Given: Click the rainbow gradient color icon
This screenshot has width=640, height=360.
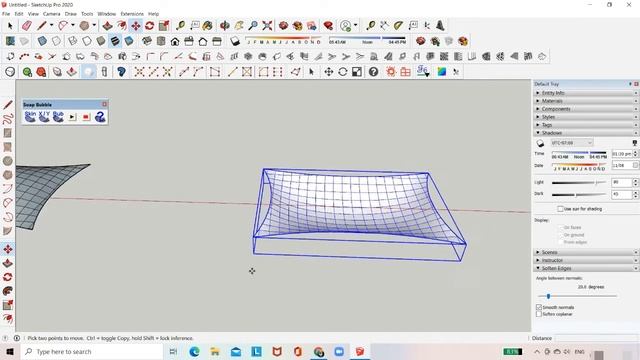Looking at the screenshot, I should click(442, 72).
